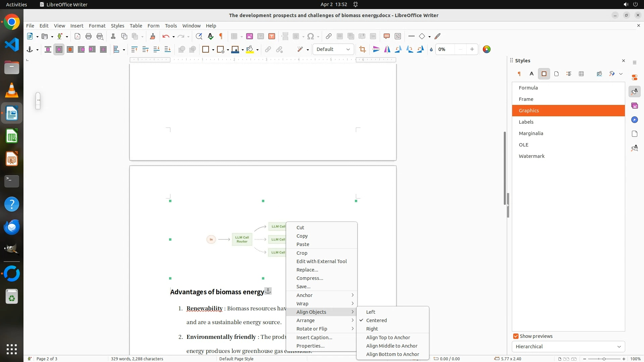The width and height of the screenshot is (644, 362).
Task: Select the Right alignment option
Action: (372, 329)
